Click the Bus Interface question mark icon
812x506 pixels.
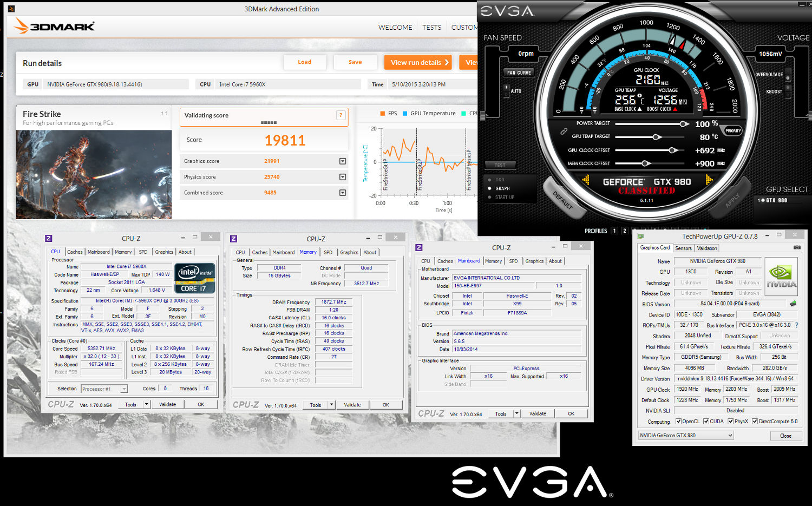[x=796, y=325]
